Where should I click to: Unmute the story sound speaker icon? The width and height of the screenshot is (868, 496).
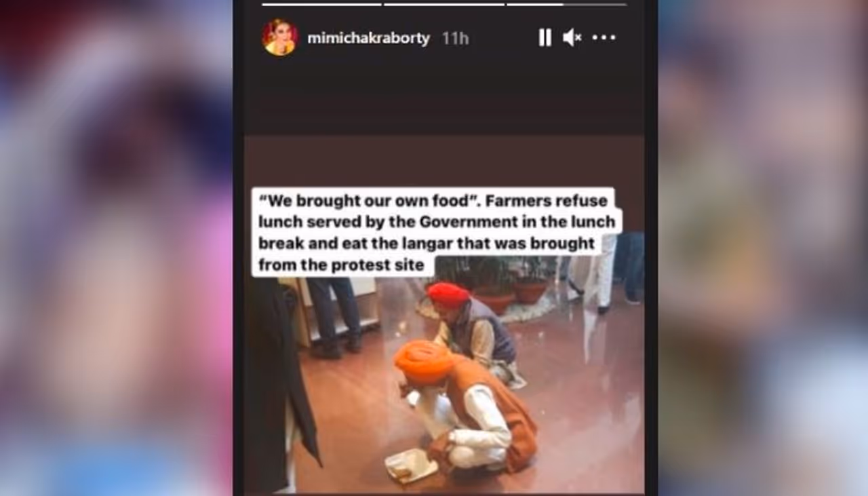[572, 38]
